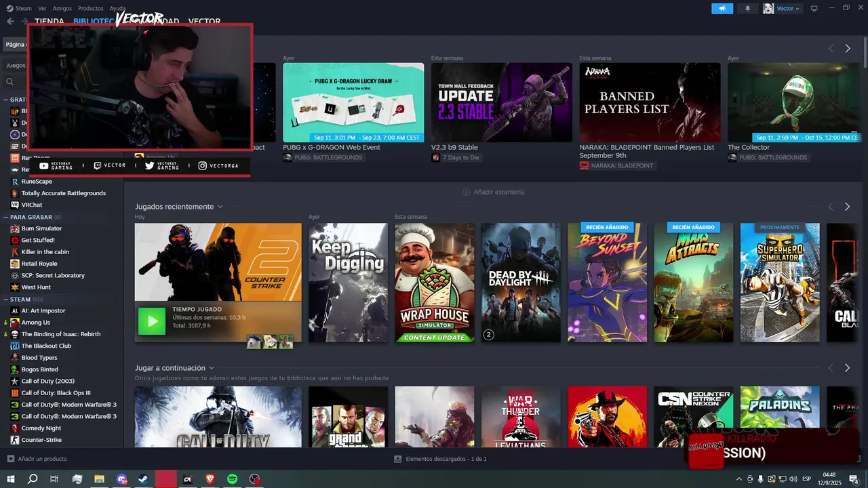
Task: Open the notifications bell
Action: (748, 8)
